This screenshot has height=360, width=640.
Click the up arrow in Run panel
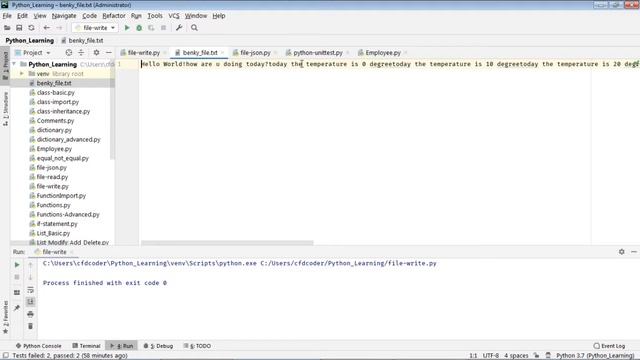[30, 265]
